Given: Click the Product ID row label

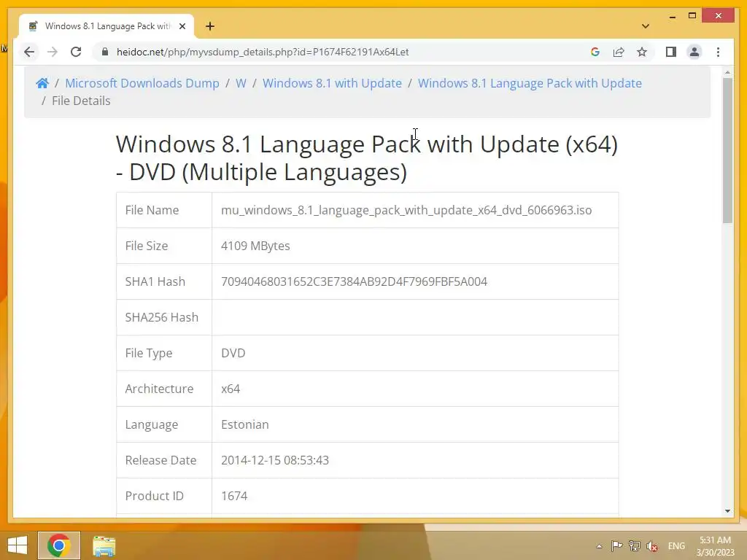Looking at the screenshot, I should click(155, 496).
